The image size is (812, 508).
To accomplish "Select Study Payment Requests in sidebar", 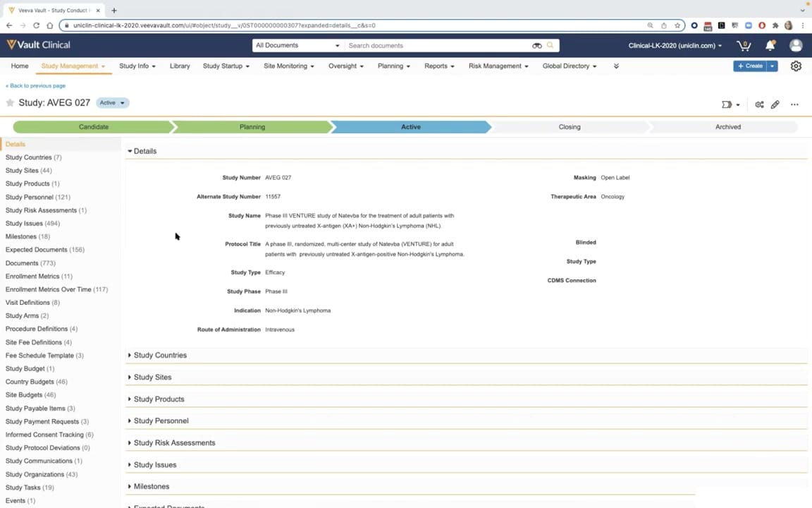I will tap(47, 422).
